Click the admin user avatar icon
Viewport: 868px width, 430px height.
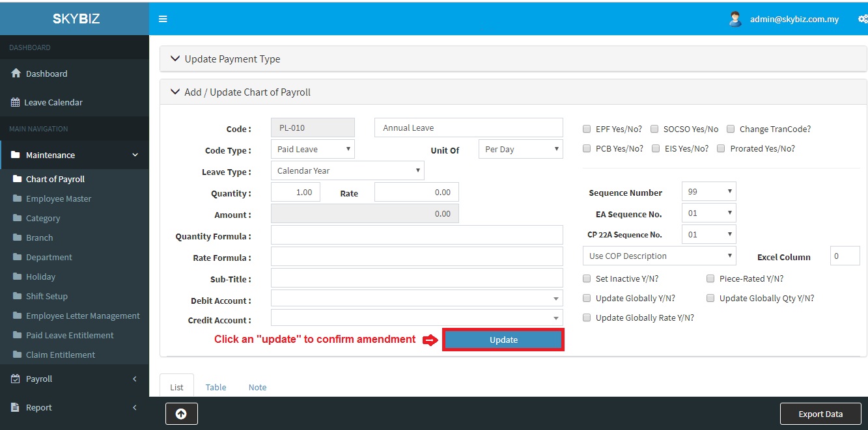click(x=735, y=19)
